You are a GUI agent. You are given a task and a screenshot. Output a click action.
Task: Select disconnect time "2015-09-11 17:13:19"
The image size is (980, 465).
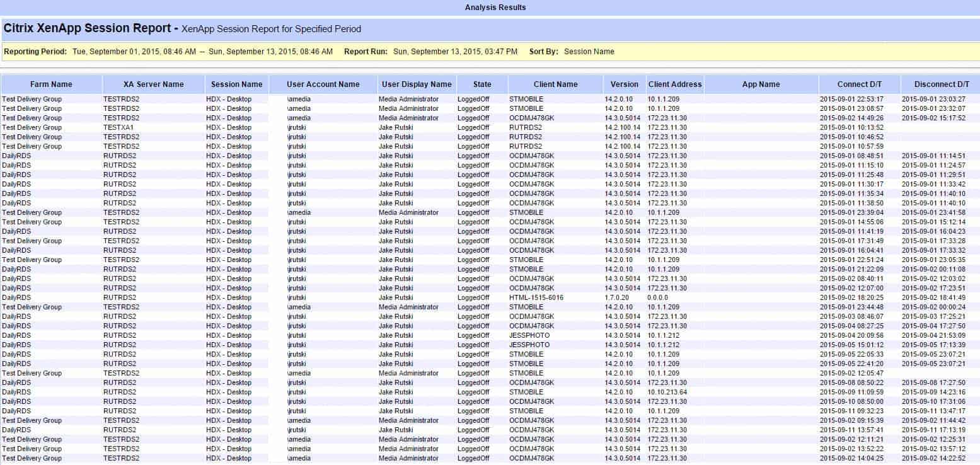click(x=933, y=430)
